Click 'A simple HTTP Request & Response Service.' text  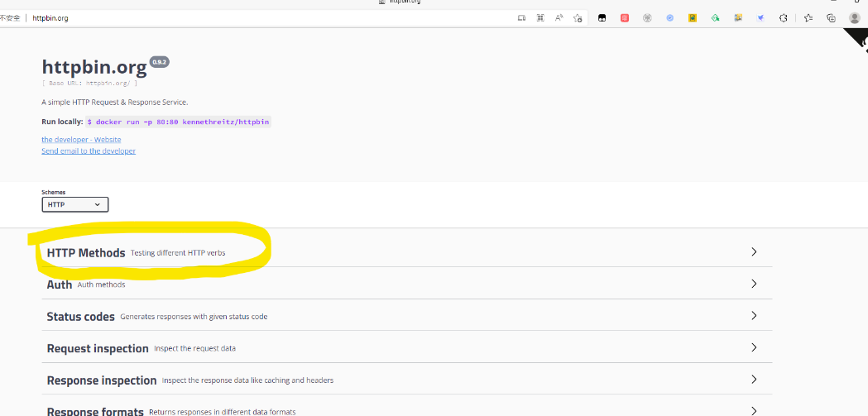(x=114, y=103)
